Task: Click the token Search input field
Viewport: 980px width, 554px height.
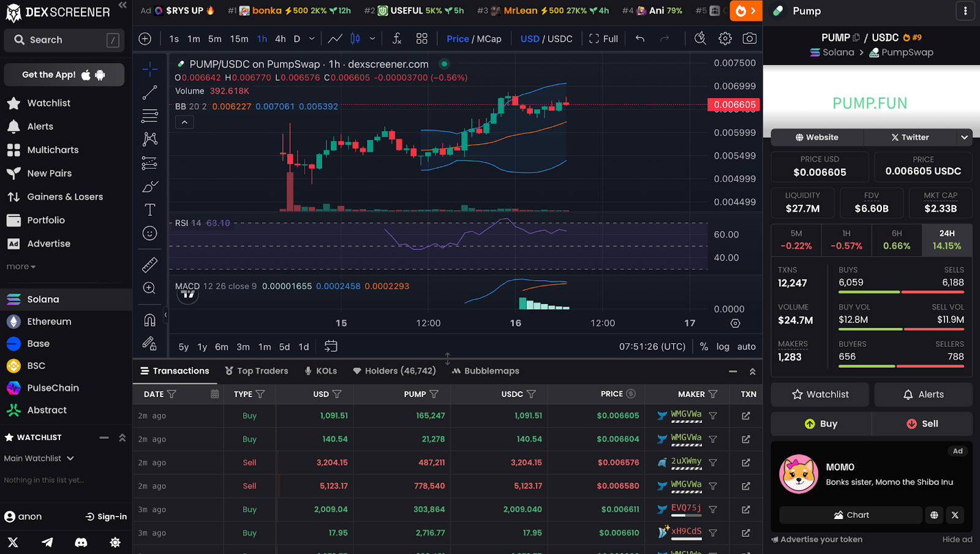Action: 64,40
